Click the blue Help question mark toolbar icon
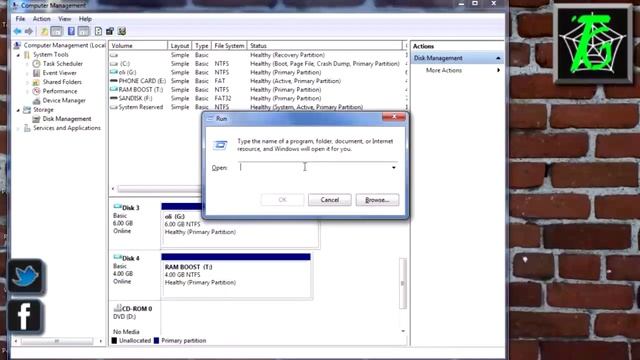 point(71,31)
